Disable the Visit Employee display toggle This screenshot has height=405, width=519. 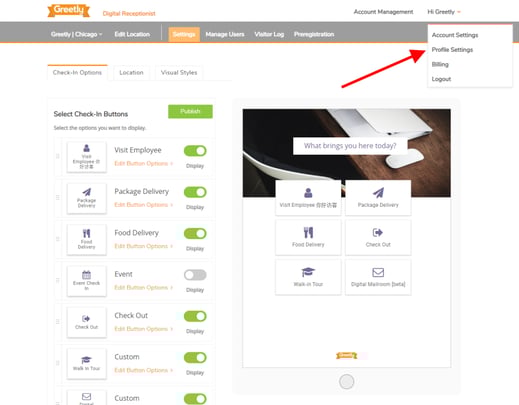(x=195, y=151)
